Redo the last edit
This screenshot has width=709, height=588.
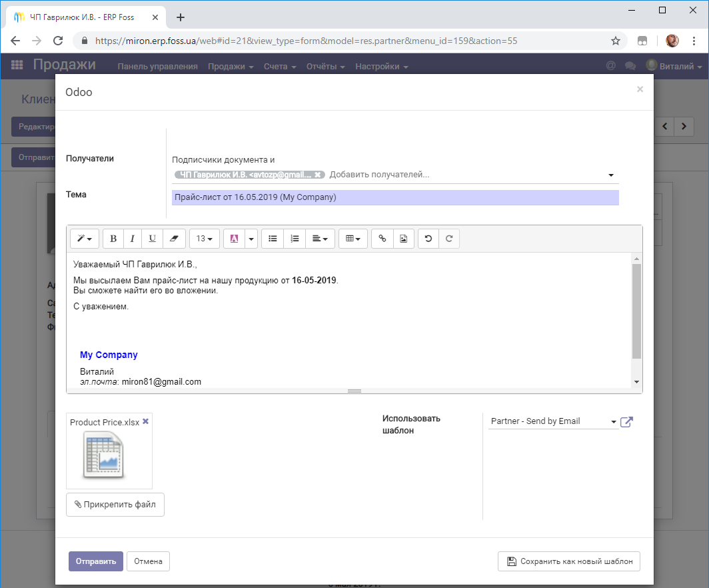point(449,239)
